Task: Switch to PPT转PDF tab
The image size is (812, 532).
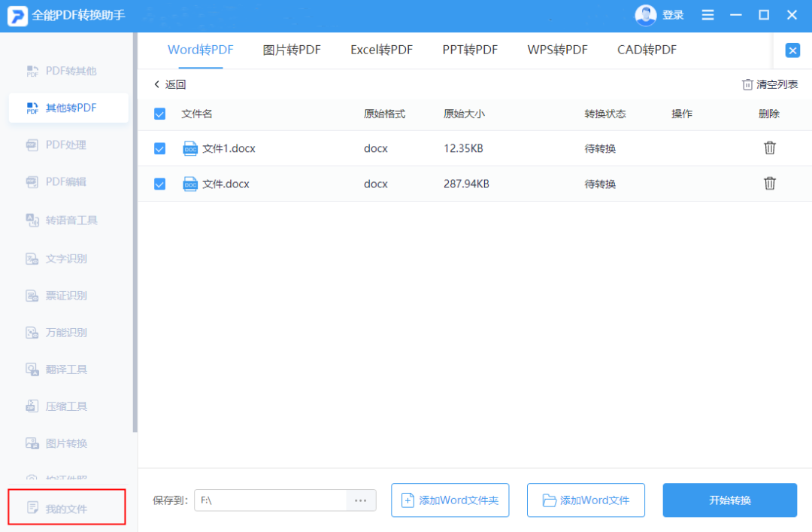Action: [x=470, y=50]
